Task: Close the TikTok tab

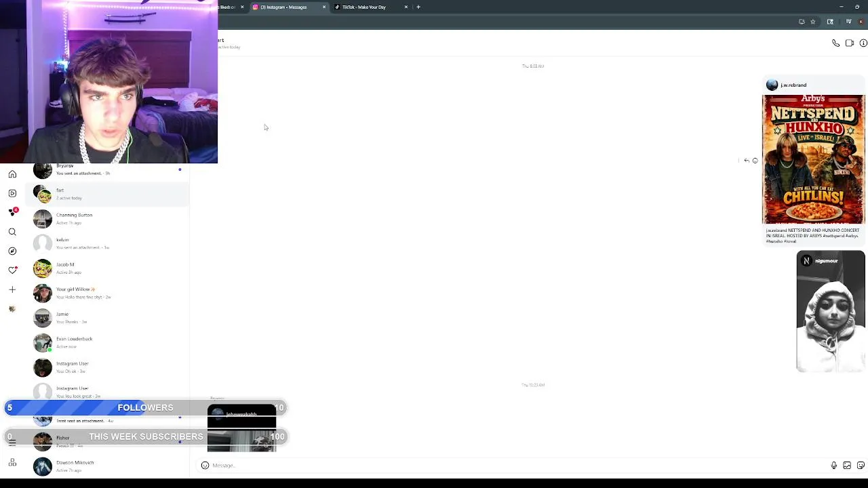Action: tap(406, 7)
